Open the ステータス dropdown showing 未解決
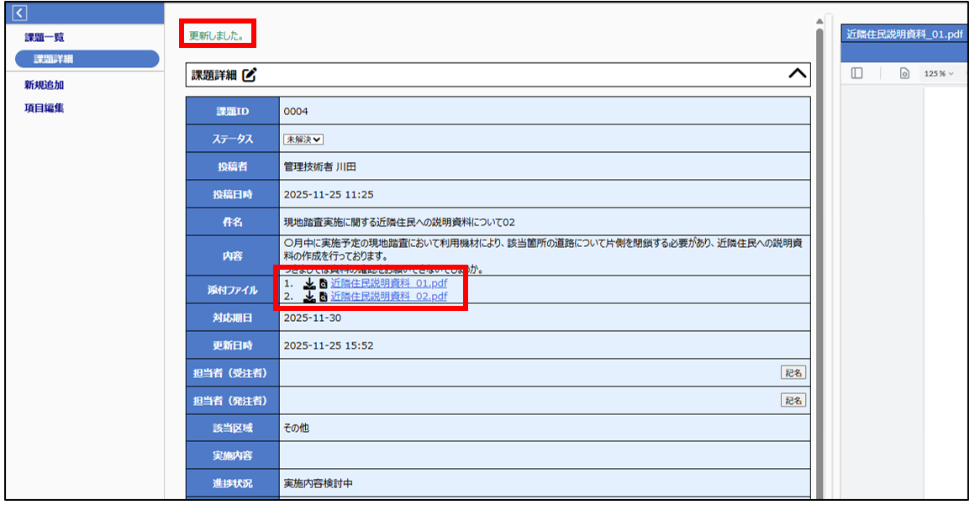 (x=303, y=139)
